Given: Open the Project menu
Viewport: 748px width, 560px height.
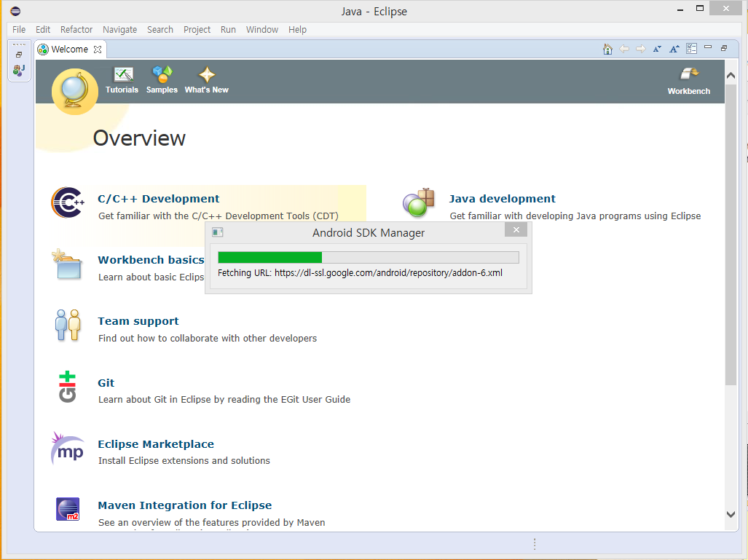Looking at the screenshot, I should tap(197, 30).
